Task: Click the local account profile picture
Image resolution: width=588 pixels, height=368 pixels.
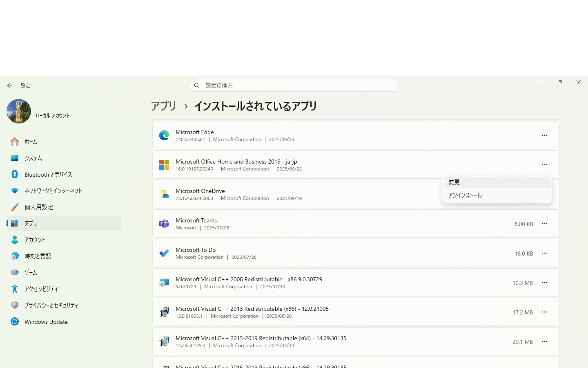Action: click(19, 111)
